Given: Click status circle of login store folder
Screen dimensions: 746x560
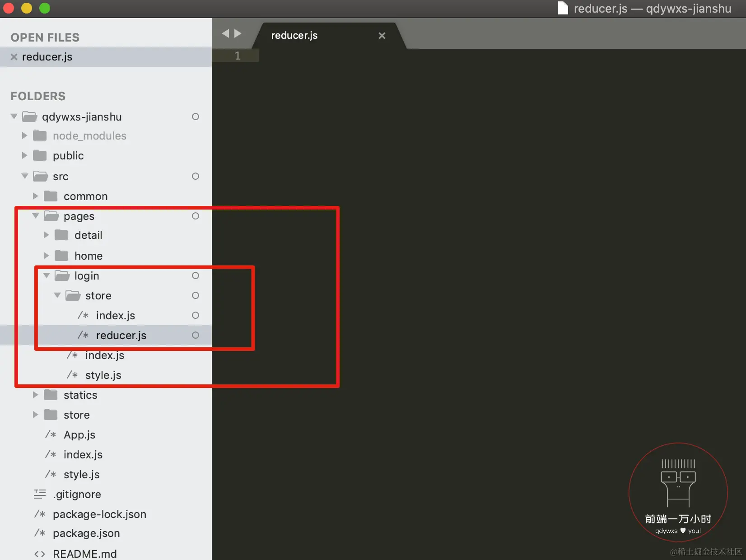Looking at the screenshot, I should [196, 295].
